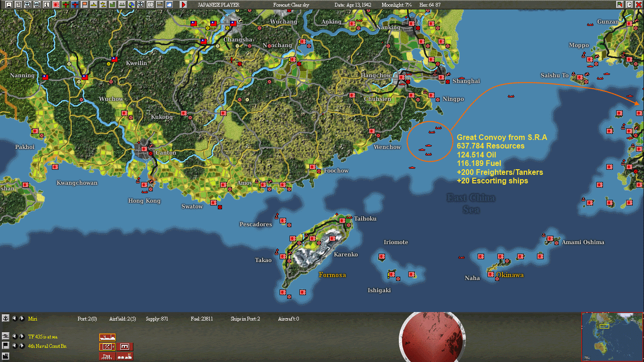Open the OP operations report icon
This screenshot has height=362, width=644.
tap(150, 4)
